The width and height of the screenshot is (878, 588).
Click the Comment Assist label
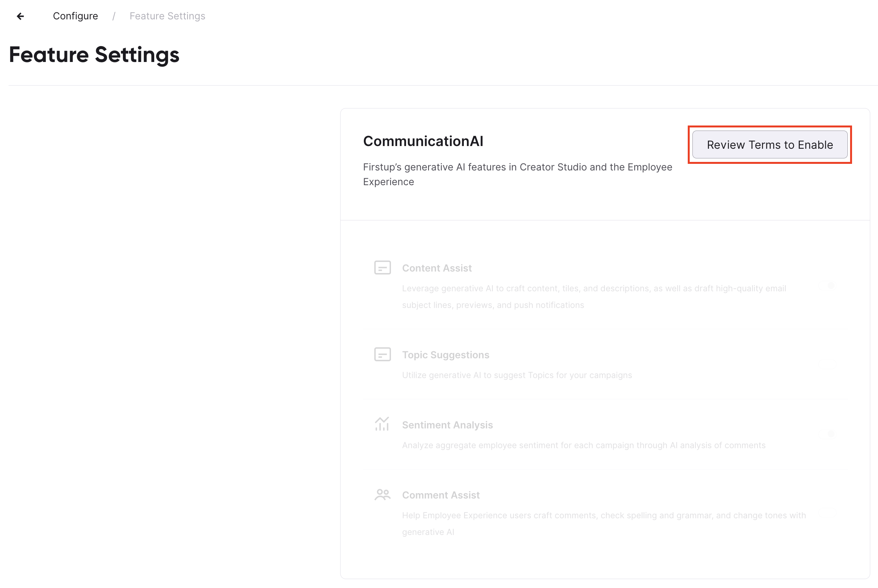pos(441,495)
